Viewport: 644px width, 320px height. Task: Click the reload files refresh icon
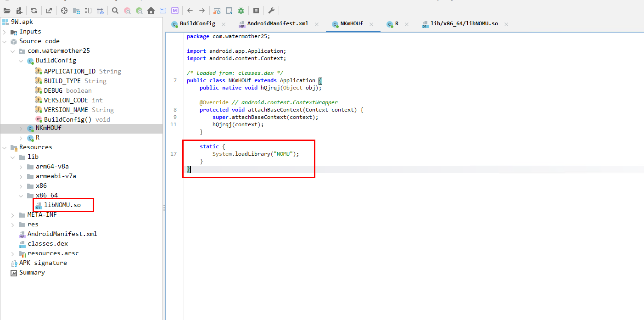coord(34,11)
